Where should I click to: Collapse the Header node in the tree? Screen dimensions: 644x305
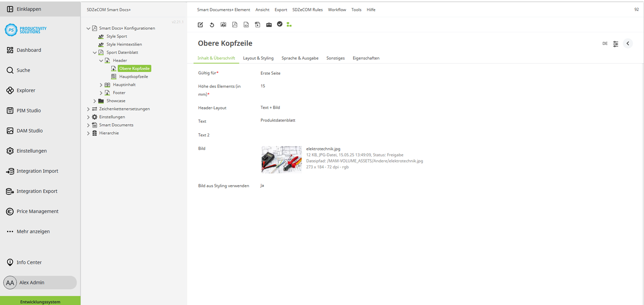101,60
